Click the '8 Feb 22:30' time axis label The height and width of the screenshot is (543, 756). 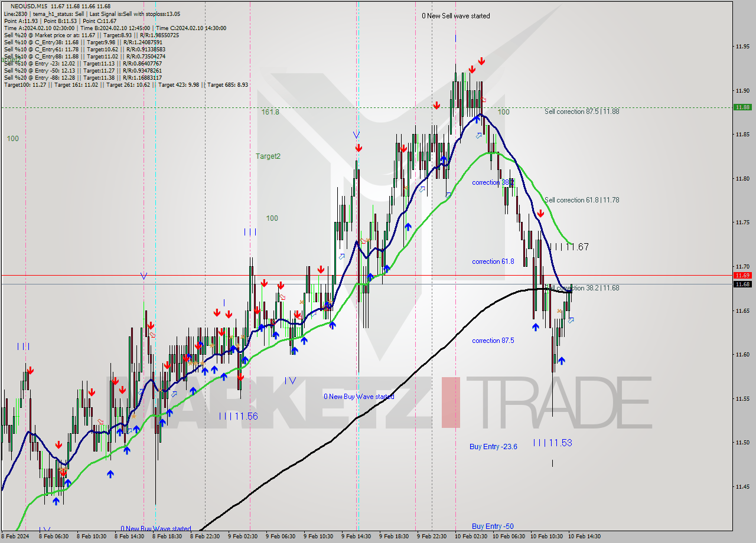point(205,537)
